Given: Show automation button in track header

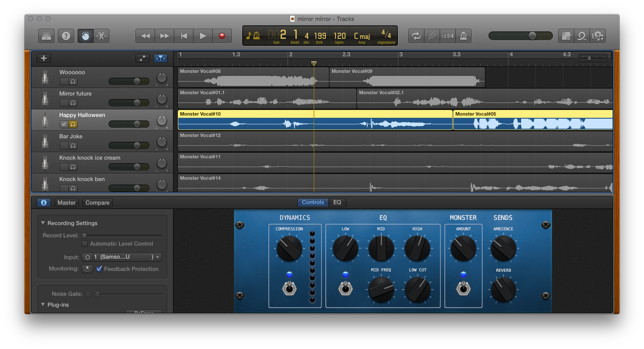Looking at the screenshot, I should (x=142, y=58).
